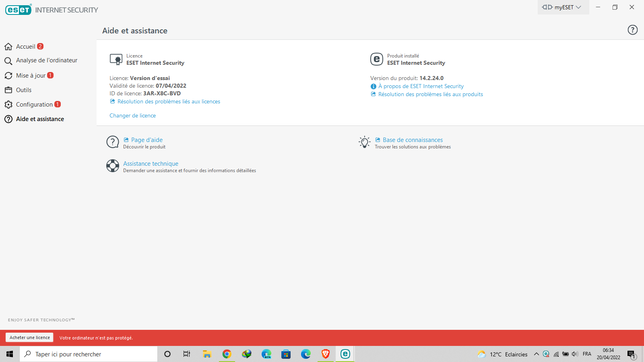Open Résolution des problèmes liés aux licences

(x=169, y=102)
